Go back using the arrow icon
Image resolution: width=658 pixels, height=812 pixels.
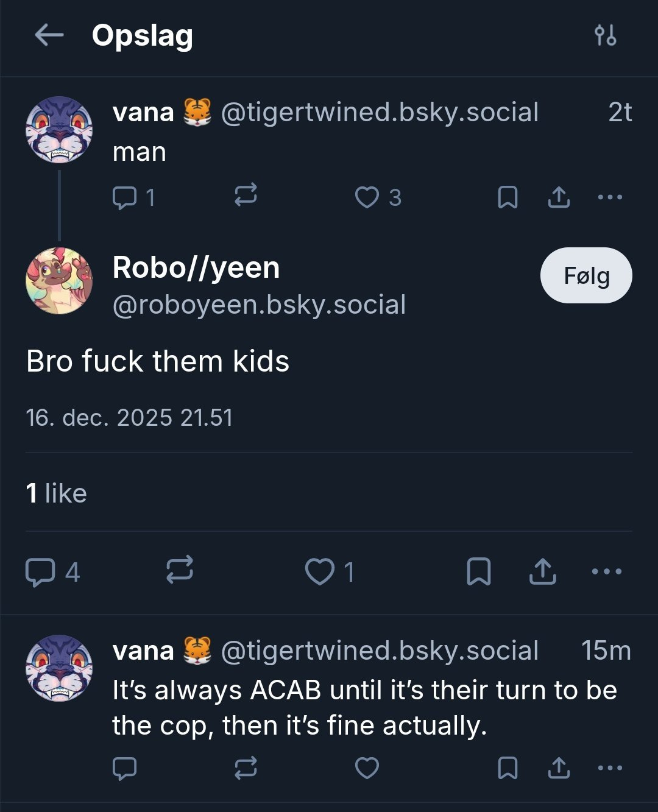tap(49, 35)
